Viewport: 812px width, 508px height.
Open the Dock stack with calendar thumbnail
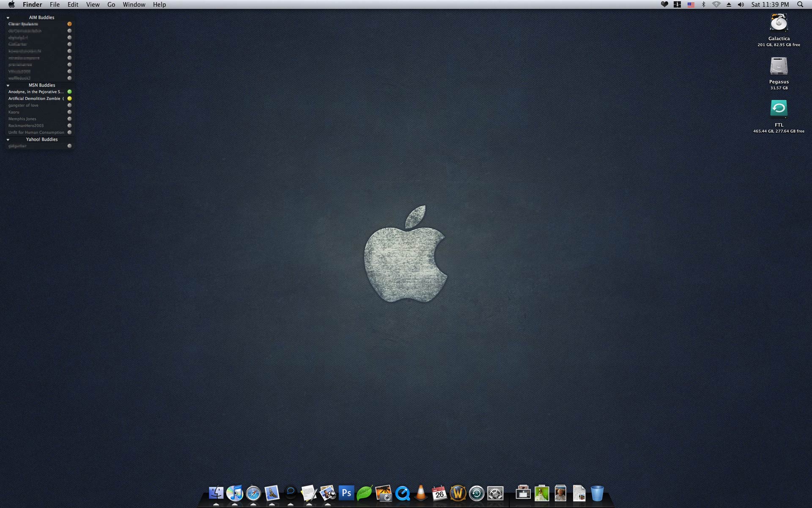(523, 493)
